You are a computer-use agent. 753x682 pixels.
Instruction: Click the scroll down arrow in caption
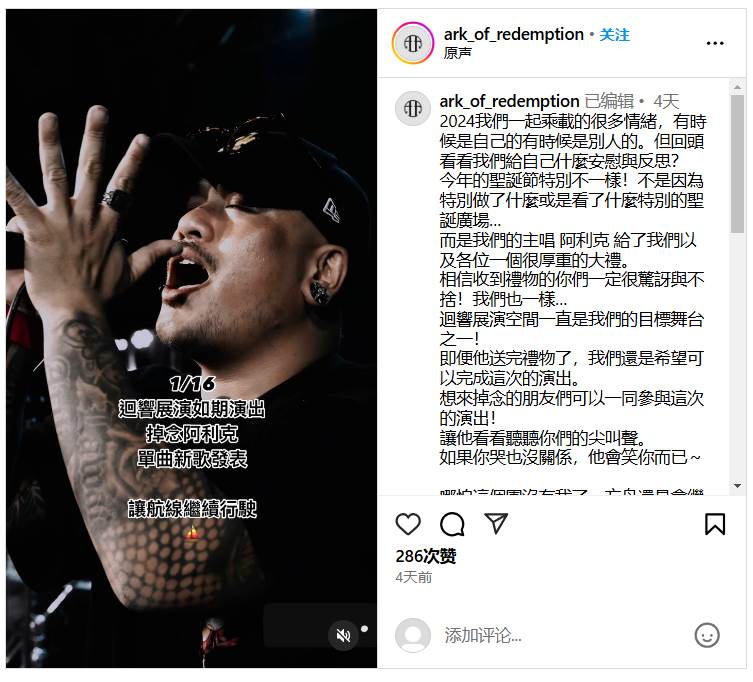pyautogui.click(x=737, y=486)
